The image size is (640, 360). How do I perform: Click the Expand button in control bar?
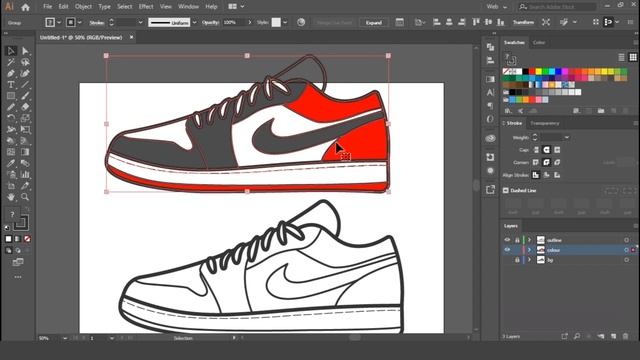coord(373,23)
